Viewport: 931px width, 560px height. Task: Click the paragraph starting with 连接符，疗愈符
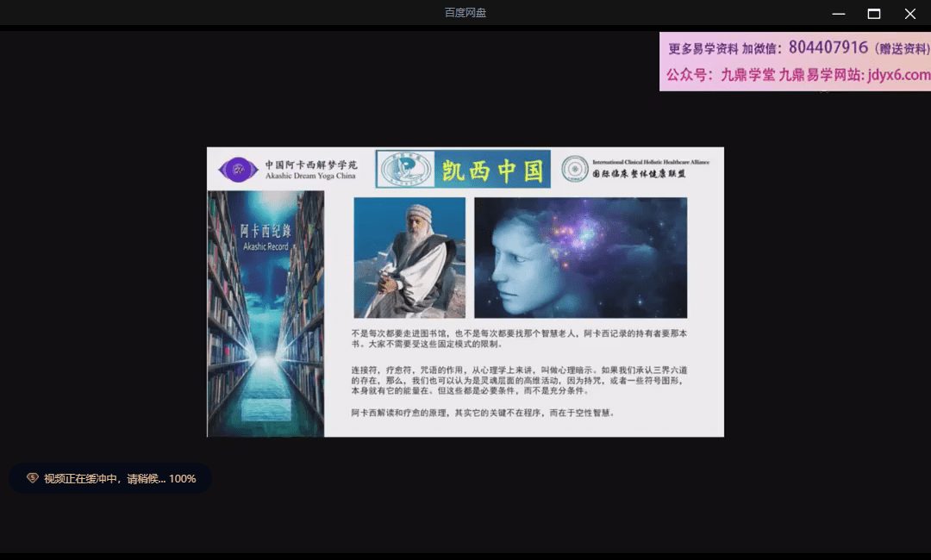tap(519, 380)
